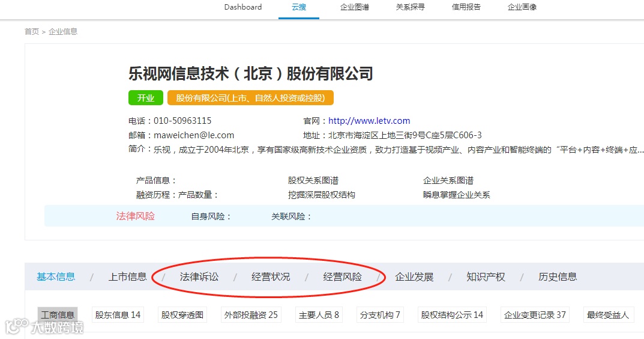Click 关联风险 label
644x339 pixels.
pyautogui.click(x=291, y=216)
